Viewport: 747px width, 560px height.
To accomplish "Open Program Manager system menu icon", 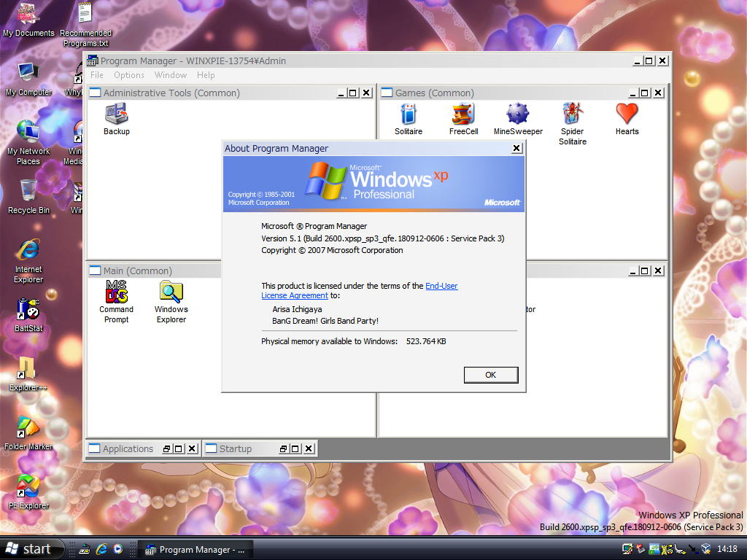I will coord(93,61).
